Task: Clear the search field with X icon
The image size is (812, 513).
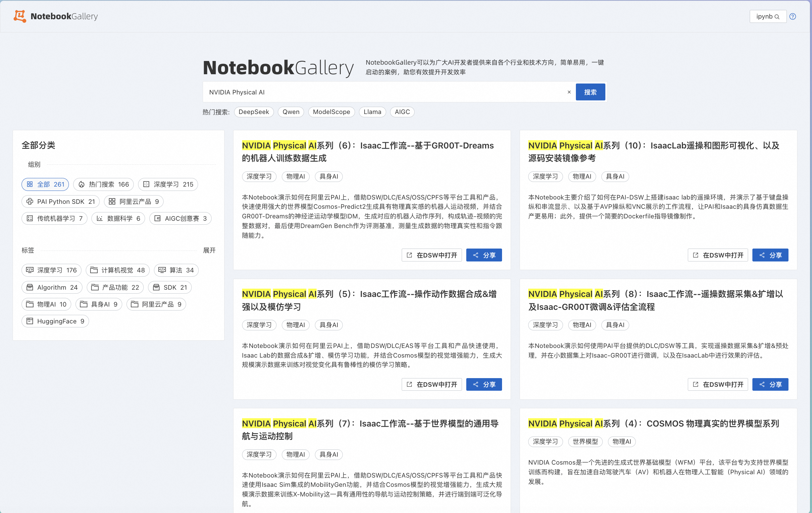Action: (x=569, y=92)
